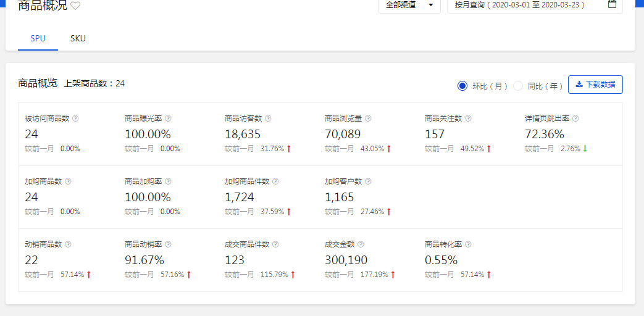Click the calendar icon in date field
Screen dimensions: 644x316
612,4
